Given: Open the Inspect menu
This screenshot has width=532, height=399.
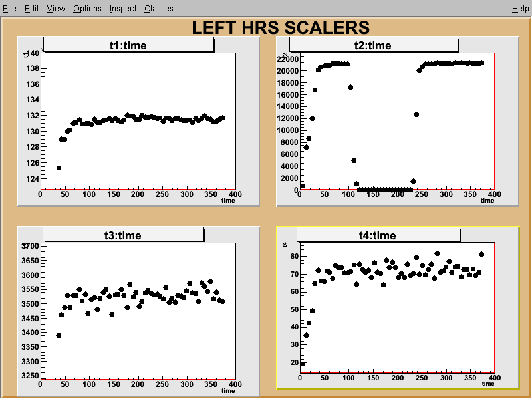Looking at the screenshot, I should (123, 9).
